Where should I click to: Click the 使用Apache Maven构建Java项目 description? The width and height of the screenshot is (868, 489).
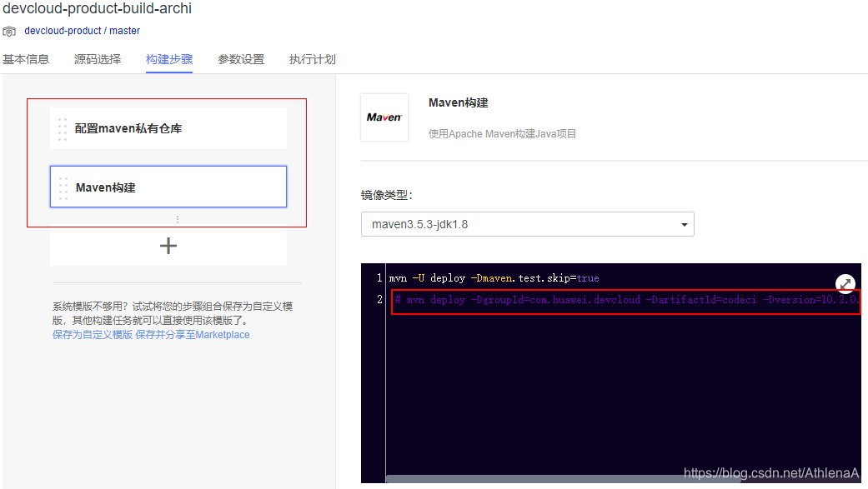coord(502,134)
